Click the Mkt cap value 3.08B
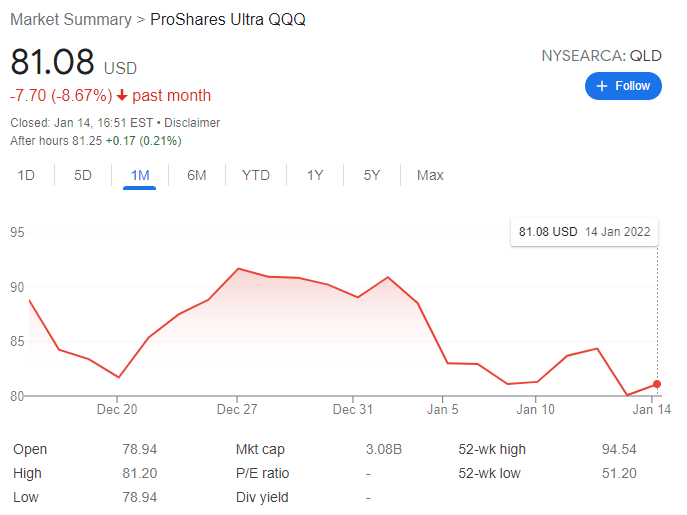This screenshot has height=515, width=687. [x=383, y=449]
